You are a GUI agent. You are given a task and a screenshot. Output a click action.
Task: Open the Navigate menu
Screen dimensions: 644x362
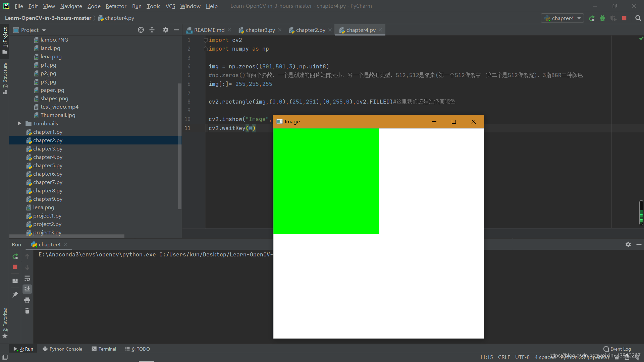tap(71, 6)
